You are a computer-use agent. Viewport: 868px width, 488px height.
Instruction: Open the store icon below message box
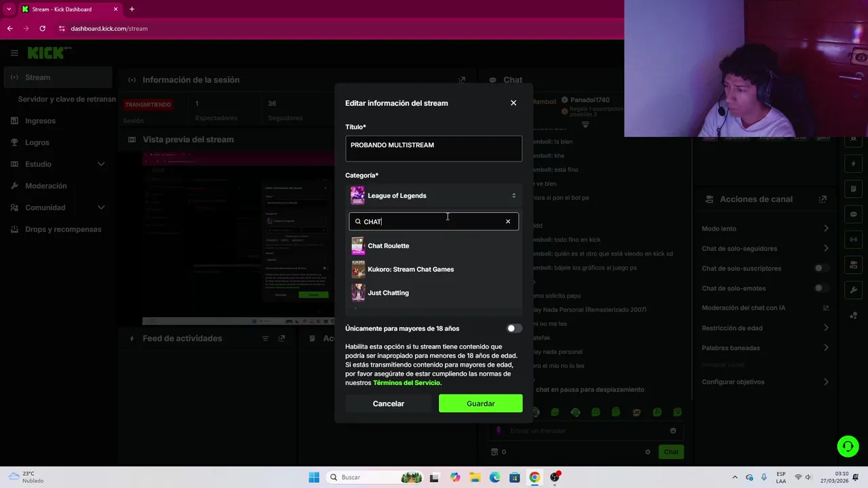(494, 452)
